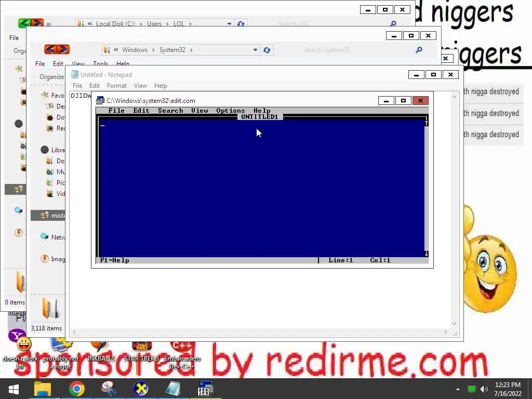Screen dimensions: 532x399
Task: Launch Google Chrome from taskbar
Action: click(x=77, y=389)
